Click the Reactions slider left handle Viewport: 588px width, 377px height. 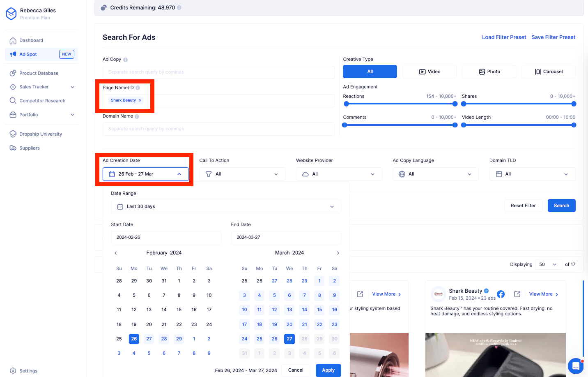[x=346, y=104]
